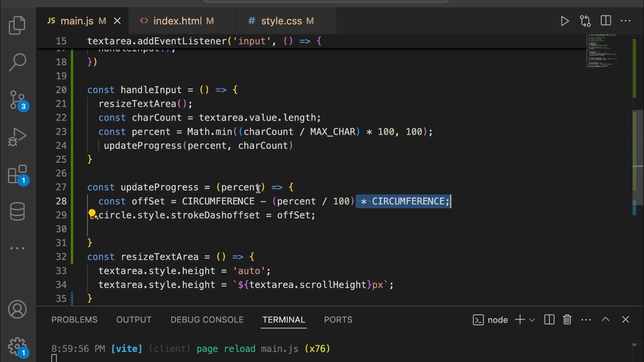Viewport: 644px width, 362px height.
Task: Split the editor to the right
Action: pyautogui.click(x=606, y=21)
